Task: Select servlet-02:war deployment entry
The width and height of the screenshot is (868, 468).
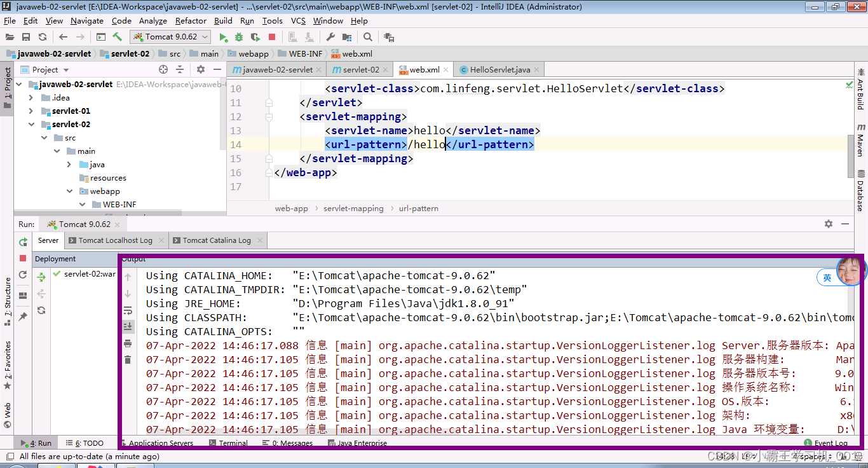Action: 84,274
